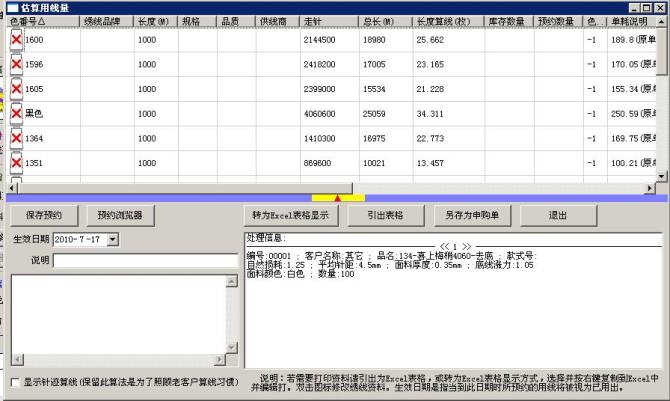
Task: Open the 生效日期 date dropdown
Action: tap(111, 240)
